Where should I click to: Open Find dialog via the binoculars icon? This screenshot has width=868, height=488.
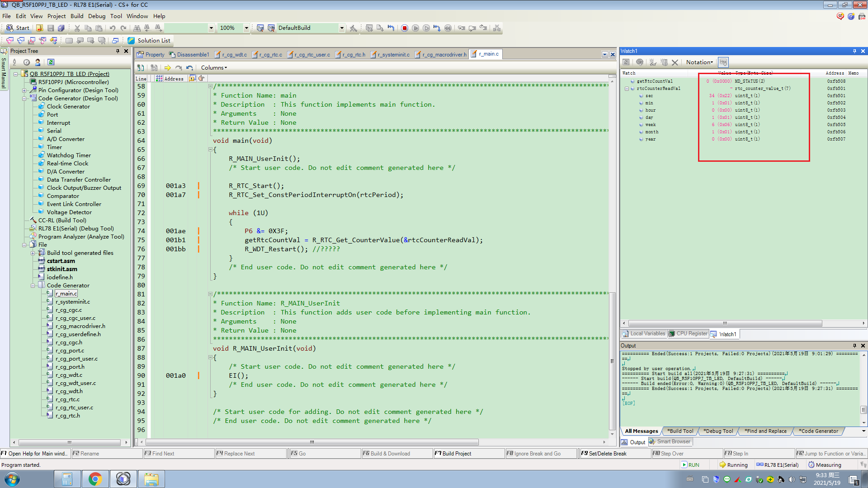point(137,28)
